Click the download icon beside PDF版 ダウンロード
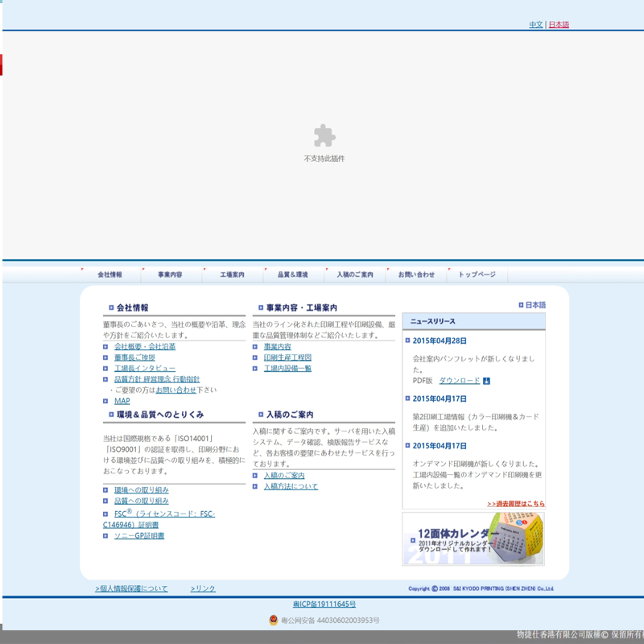 point(486,381)
